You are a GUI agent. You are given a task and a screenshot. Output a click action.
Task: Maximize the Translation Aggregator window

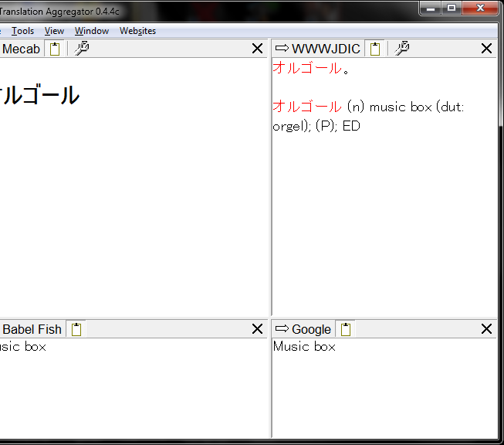pyautogui.click(x=452, y=8)
